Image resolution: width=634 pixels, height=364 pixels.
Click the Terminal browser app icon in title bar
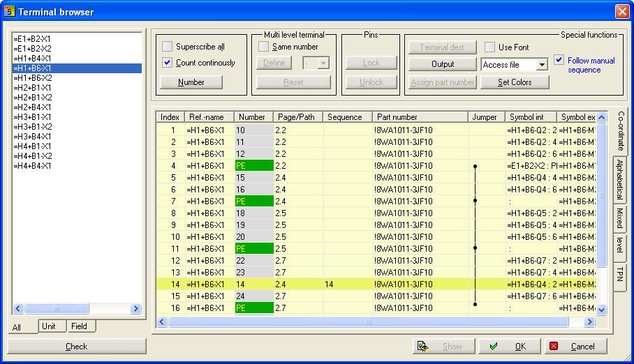coord(9,11)
